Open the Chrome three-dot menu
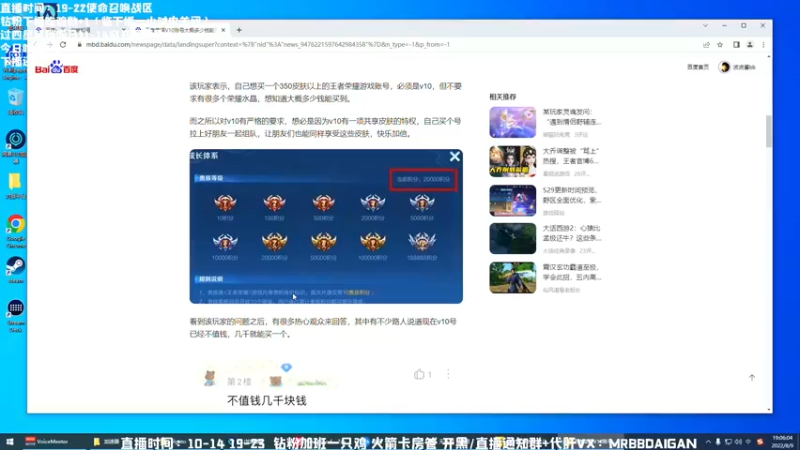This screenshot has height=450, width=800. click(763, 44)
